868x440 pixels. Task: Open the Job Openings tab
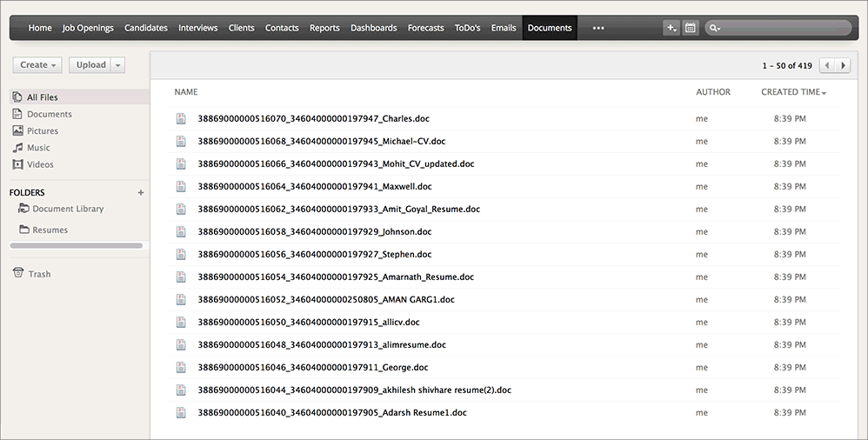coord(88,28)
